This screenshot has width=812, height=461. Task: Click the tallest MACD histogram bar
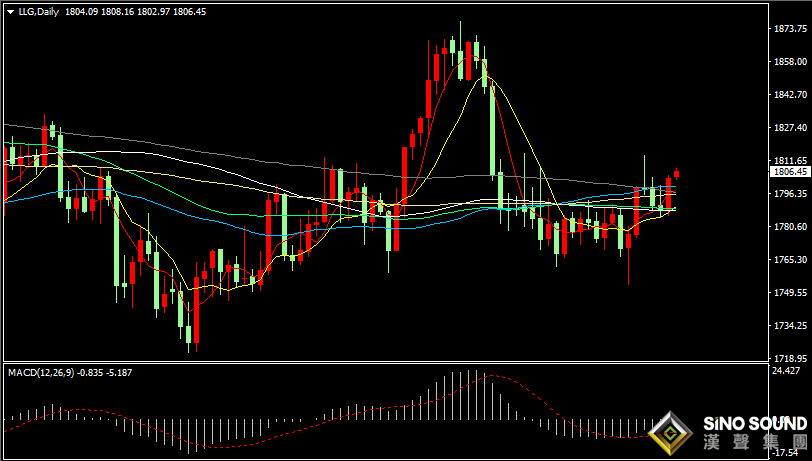pyautogui.click(x=477, y=390)
